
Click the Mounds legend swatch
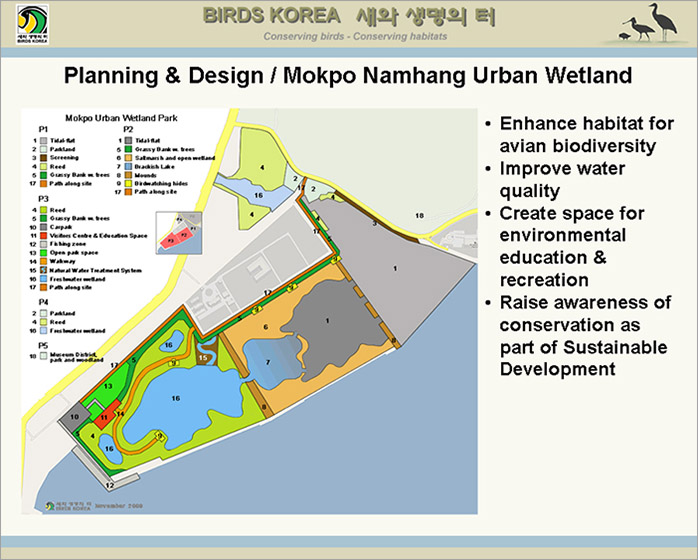coord(129,175)
